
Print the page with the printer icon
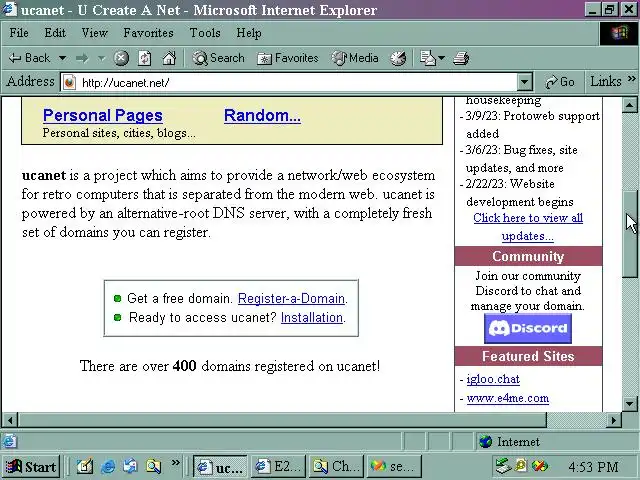(461, 58)
